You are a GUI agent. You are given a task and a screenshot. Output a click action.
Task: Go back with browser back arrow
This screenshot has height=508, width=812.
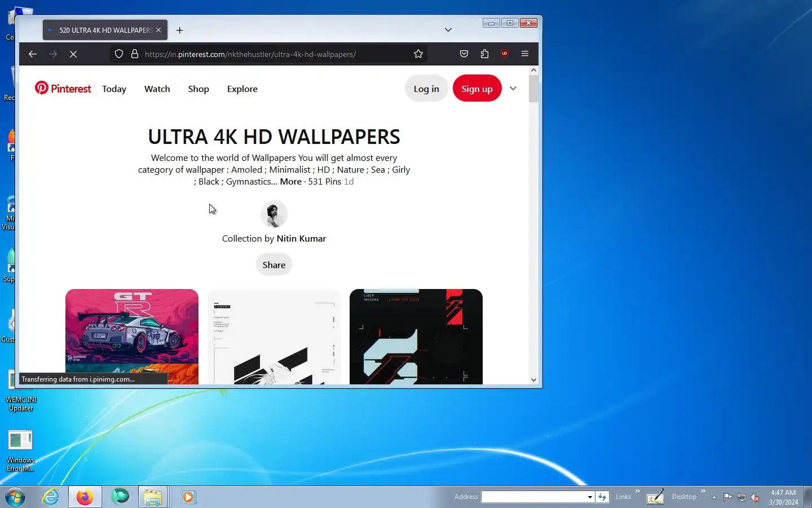click(x=33, y=54)
